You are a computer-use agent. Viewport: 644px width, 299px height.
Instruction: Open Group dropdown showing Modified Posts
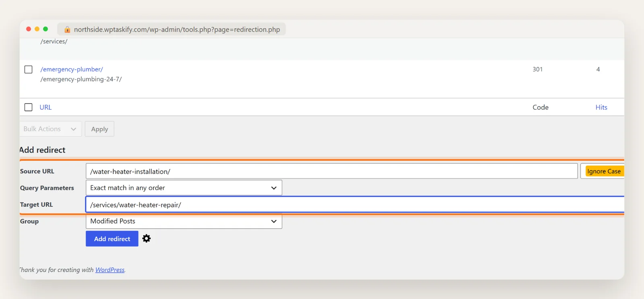[184, 221]
